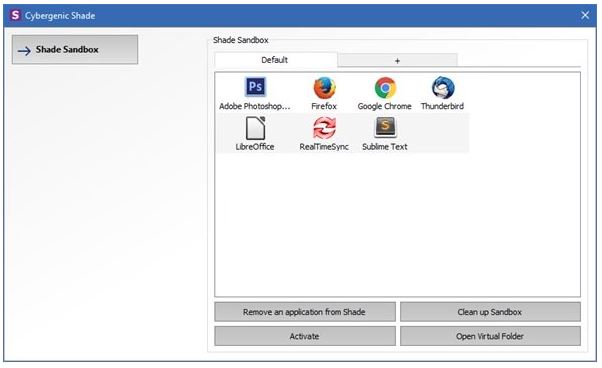
Task: Select the Thunderbird application icon
Action: (443, 87)
